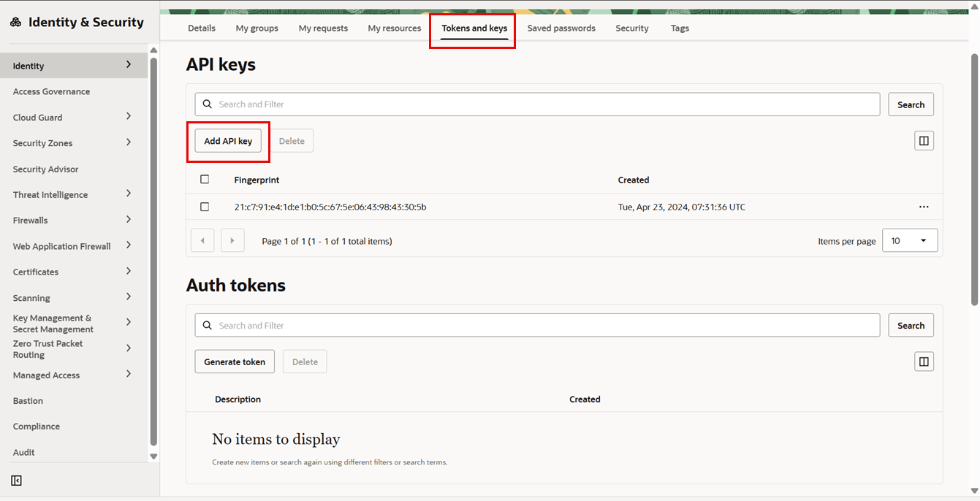The image size is (980, 501).
Task: Open the Items per page dropdown
Action: [x=910, y=240]
